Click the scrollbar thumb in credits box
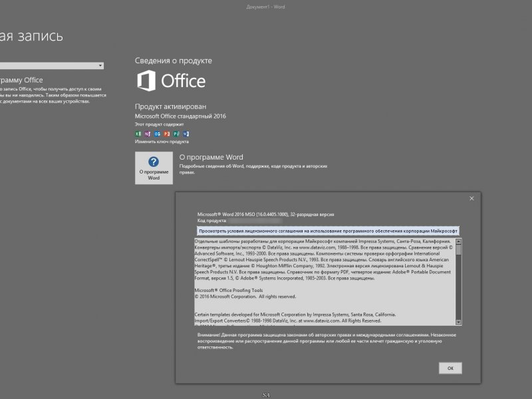The height and width of the screenshot is (399, 532). (458, 250)
